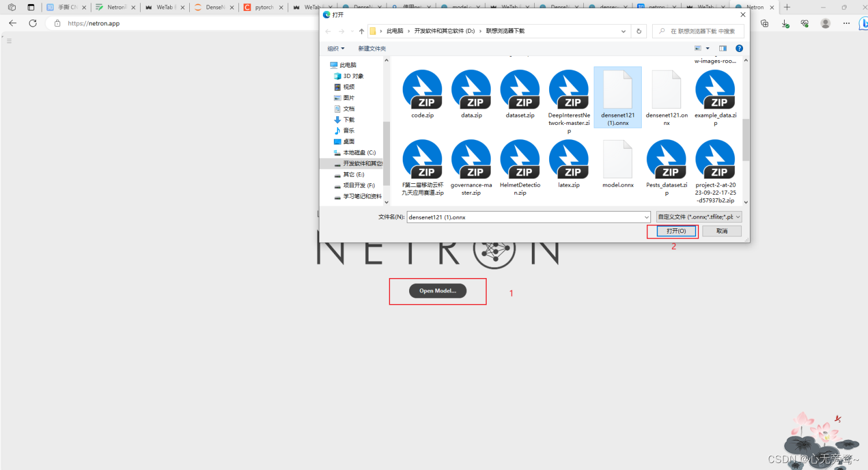Expand the 开发软件和其它软件 (D:) breadcrumb chevron
The height and width of the screenshot is (470, 868).
point(480,31)
